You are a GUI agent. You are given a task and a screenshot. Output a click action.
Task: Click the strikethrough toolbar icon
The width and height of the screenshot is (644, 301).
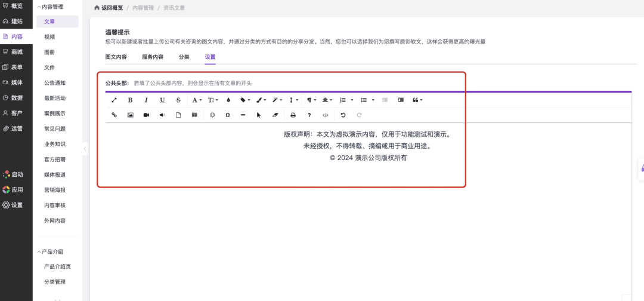[x=178, y=100]
